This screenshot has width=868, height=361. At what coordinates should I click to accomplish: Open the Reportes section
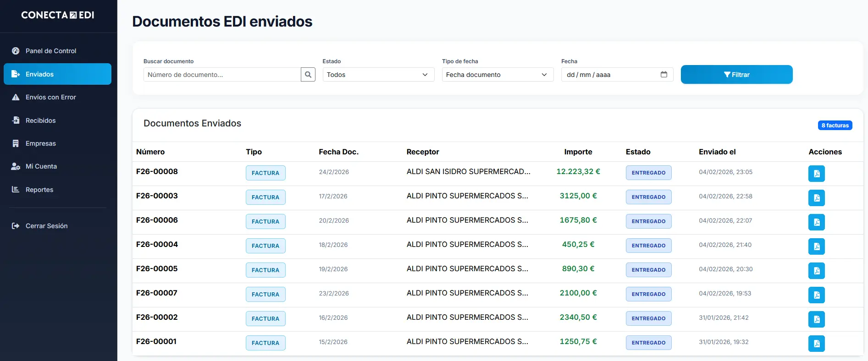[x=39, y=190]
